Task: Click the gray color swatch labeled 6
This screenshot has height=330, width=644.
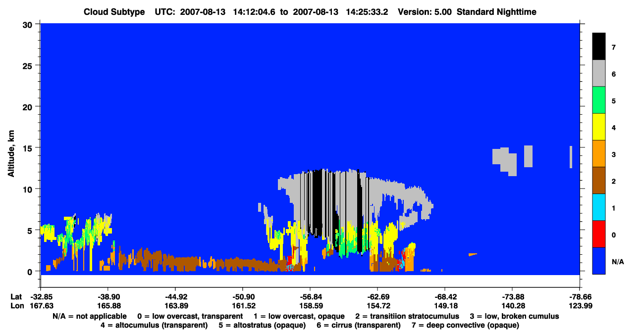Action: tap(599, 74)
